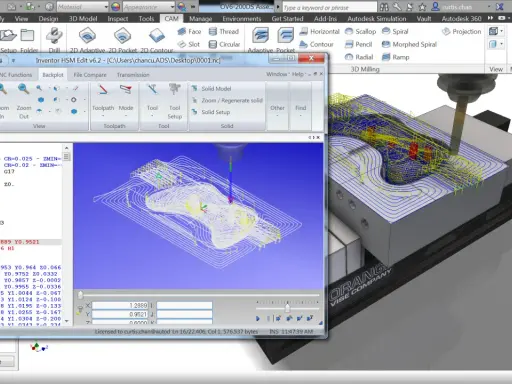
Task: Pick the Radial milling strategy
Action: click(359, 57)
